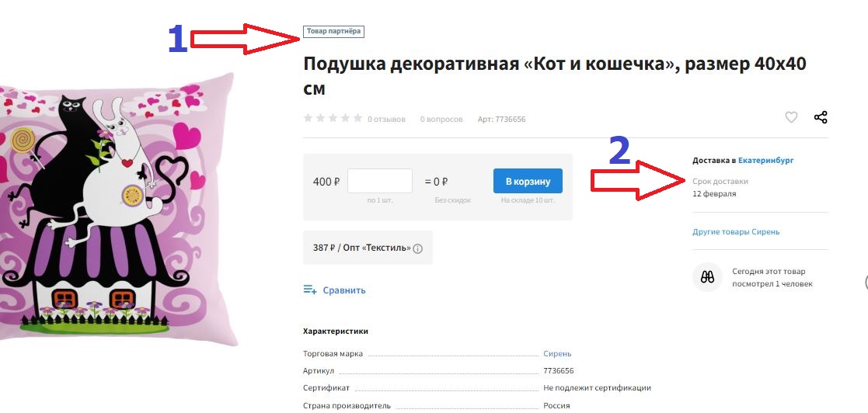The height and width of the screenshot is (413, 868).
Task: Click the decorative pillow product image
Action: [118, 209]
